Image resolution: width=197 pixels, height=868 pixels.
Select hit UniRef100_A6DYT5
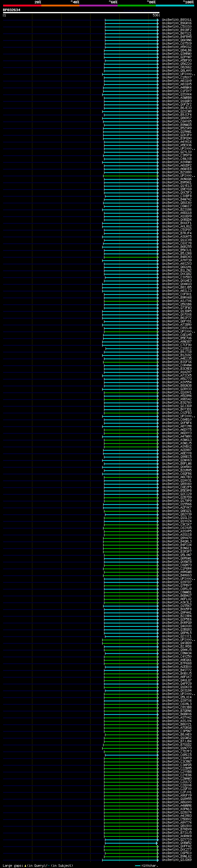pos(176,430)
